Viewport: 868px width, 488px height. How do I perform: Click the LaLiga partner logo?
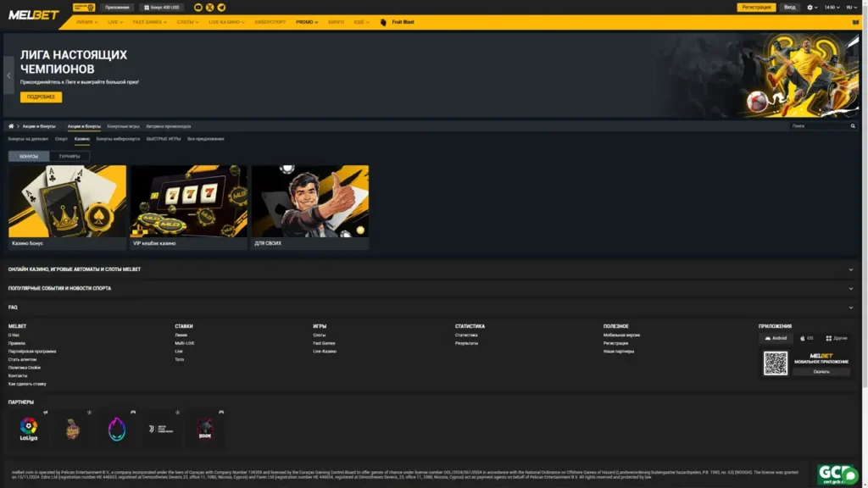tap(29, 429)
